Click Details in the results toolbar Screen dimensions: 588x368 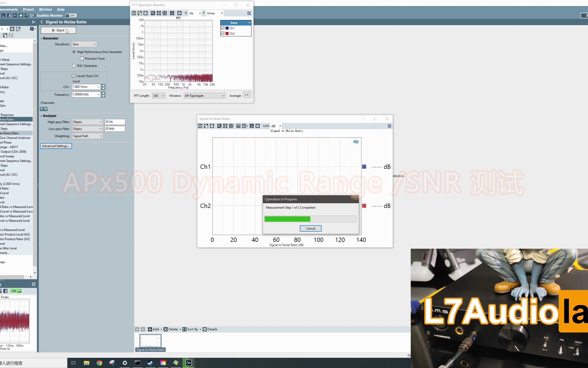click(x=210, y=329)
